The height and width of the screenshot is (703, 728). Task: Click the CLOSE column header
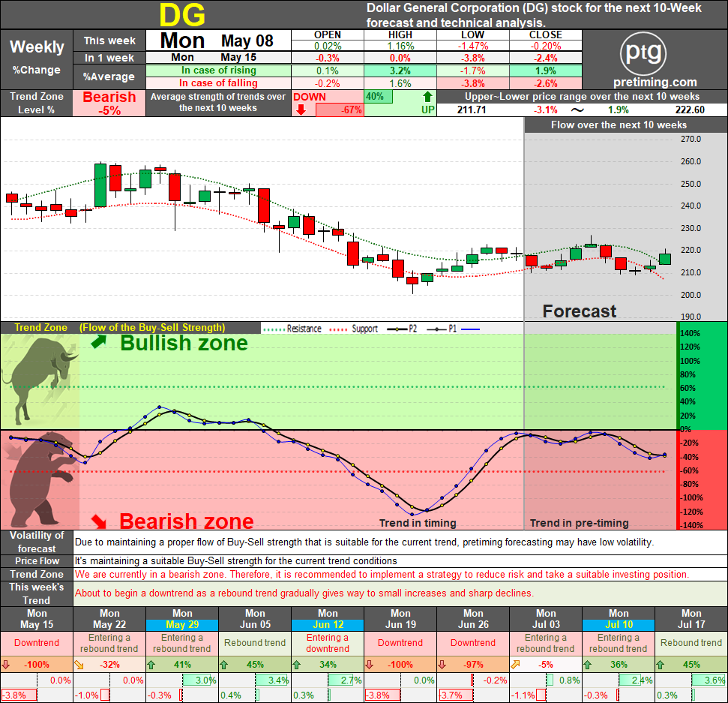546,35
